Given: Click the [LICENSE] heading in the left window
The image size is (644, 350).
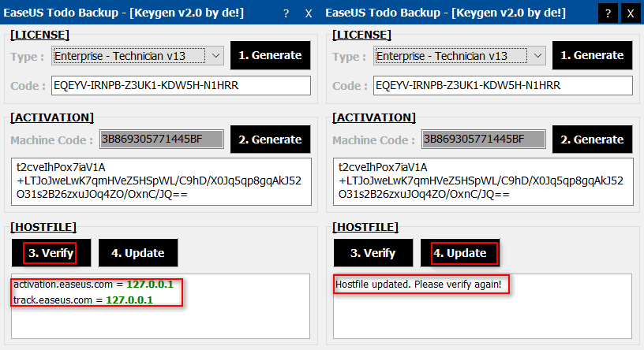Looking at the screenshot, I should click(x=39, y=35).
